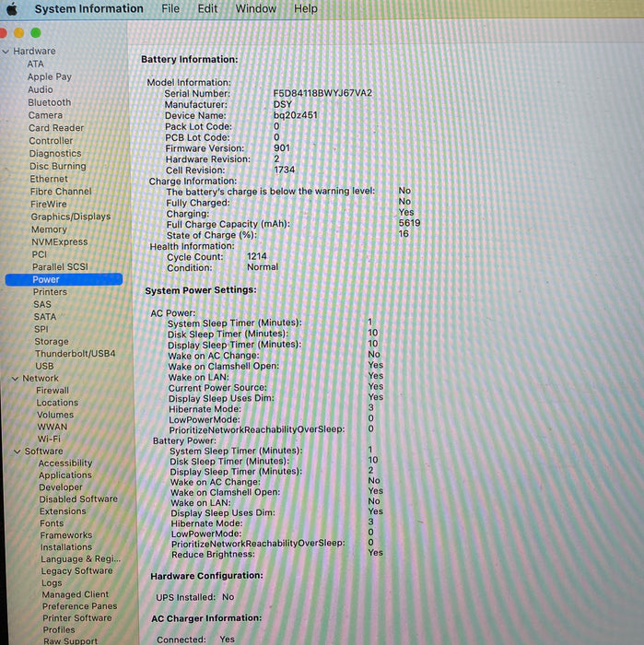Select Profiles under Software
The height and width of the screenshot is (645, 644).
59,630
